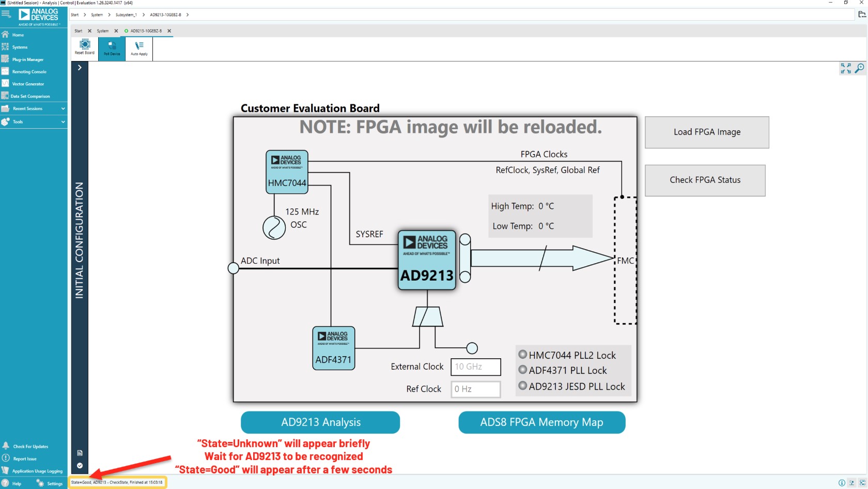Click the External Clock 10 GHz field
Screen dimensions: 868x489
[x=475, y=367]
